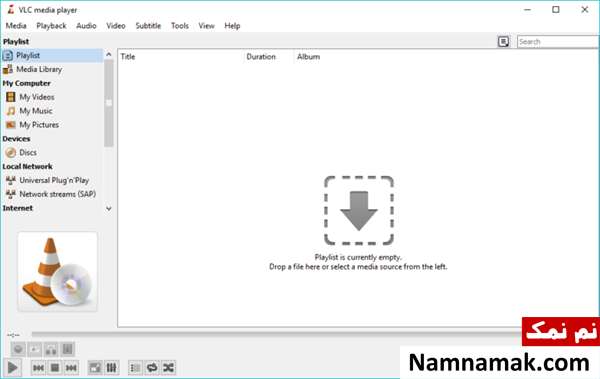Screen dimensions: 600x379
Task: Take a snapshot with camera icon
Action: (x=34, y=349)
